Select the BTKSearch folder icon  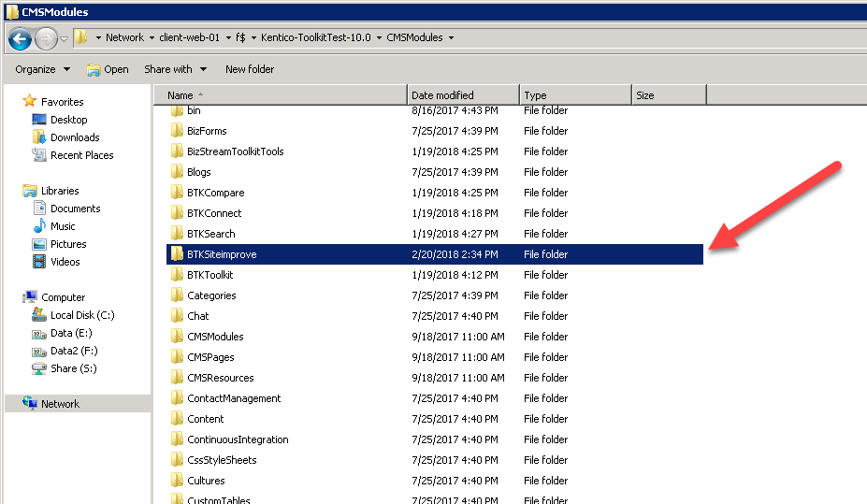(177, 233)
